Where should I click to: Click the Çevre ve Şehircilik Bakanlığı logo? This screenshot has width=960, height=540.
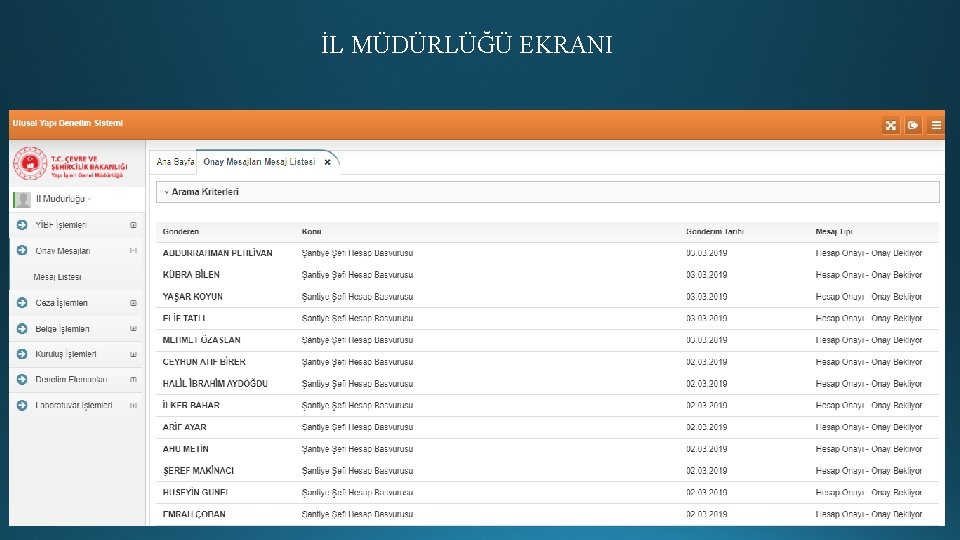tap(70, 163)
